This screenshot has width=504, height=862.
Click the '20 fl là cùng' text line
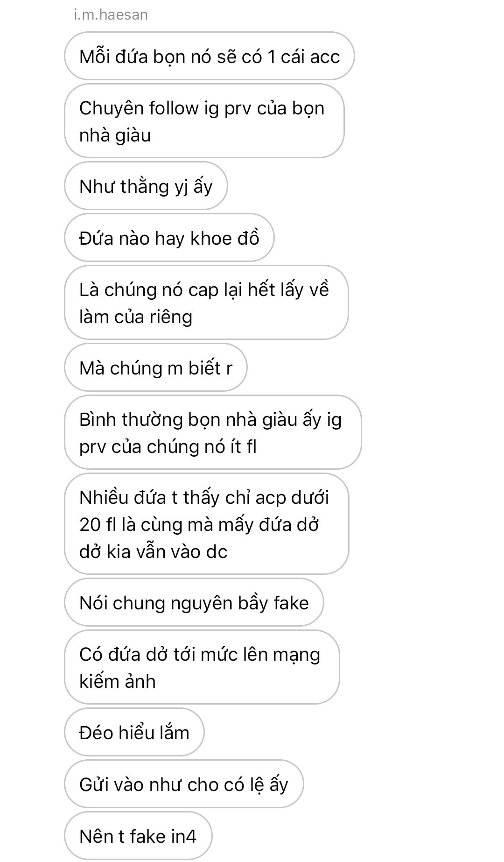tap(199, 525)
